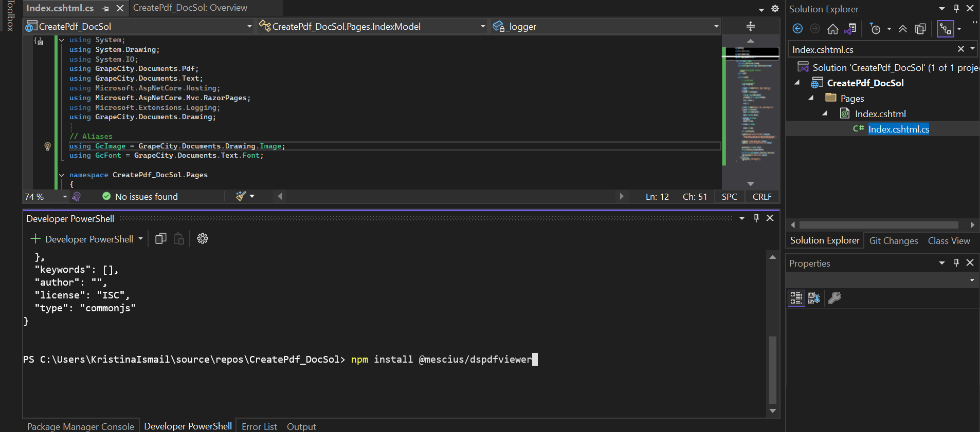Open the Error List tab

coord(259,426)
